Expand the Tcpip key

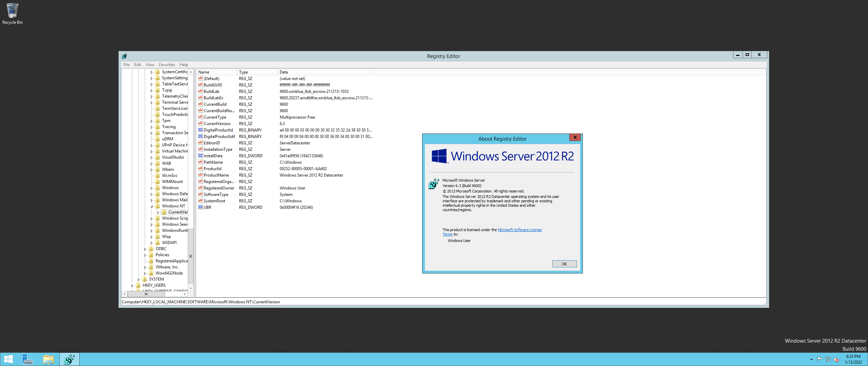tap(152, 90)
